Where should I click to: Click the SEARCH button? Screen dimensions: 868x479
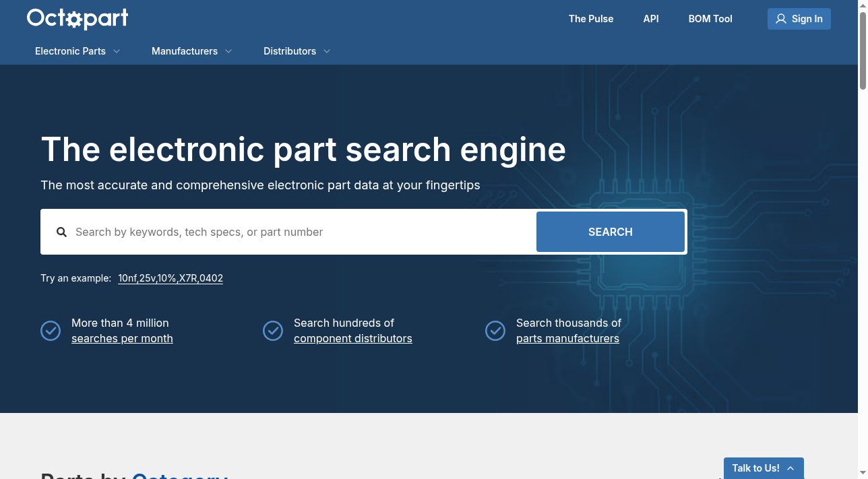pos(611,232)
